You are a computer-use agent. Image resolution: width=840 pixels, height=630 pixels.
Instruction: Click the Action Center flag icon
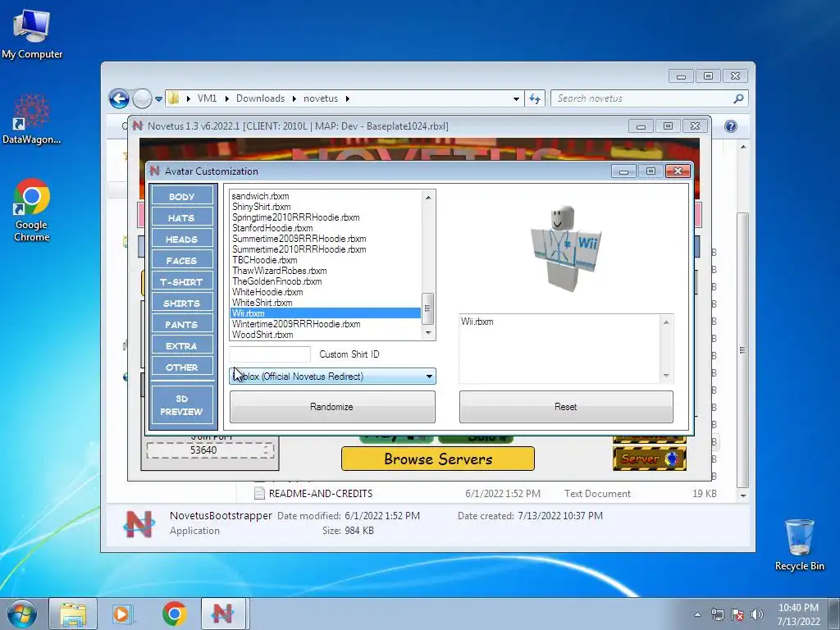[x=737, y=614]
